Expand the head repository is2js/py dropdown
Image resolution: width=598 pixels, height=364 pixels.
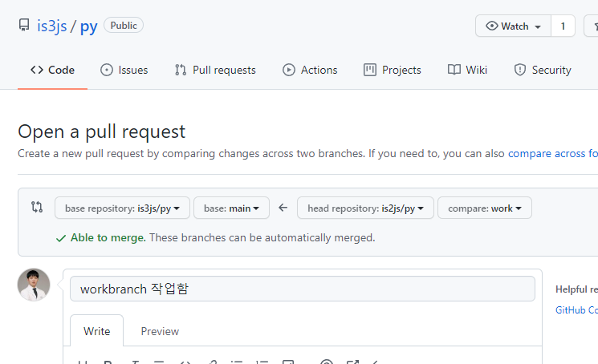tap(365, 208)
